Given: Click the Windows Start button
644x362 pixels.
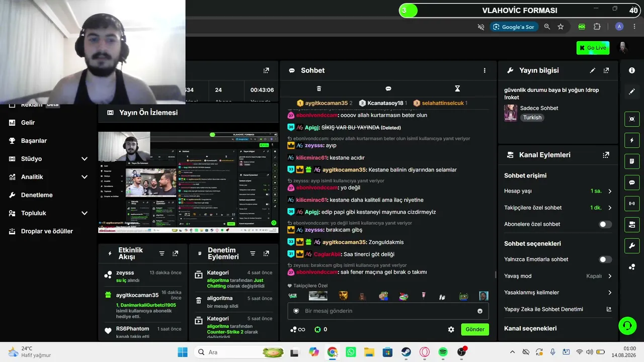Looking at the screenshot, I should 183,352.
